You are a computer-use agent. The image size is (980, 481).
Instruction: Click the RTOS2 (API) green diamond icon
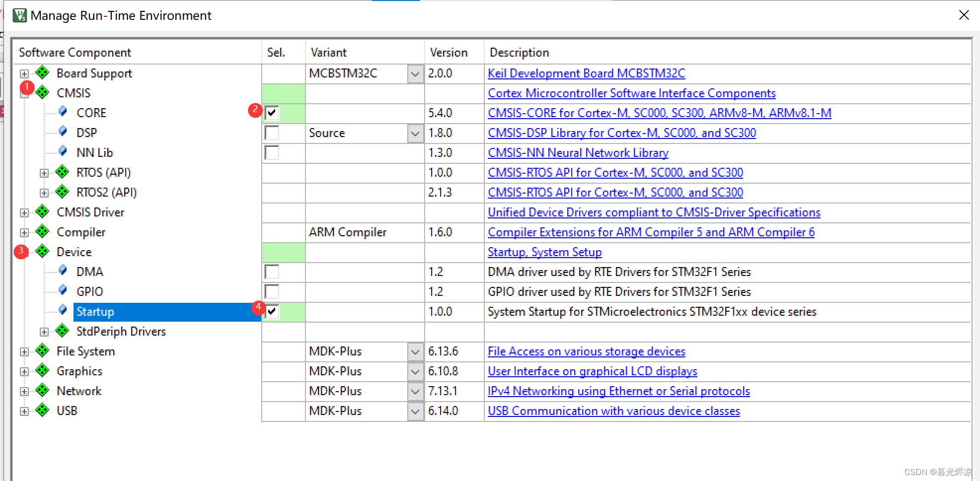click(x=63, y=192)
